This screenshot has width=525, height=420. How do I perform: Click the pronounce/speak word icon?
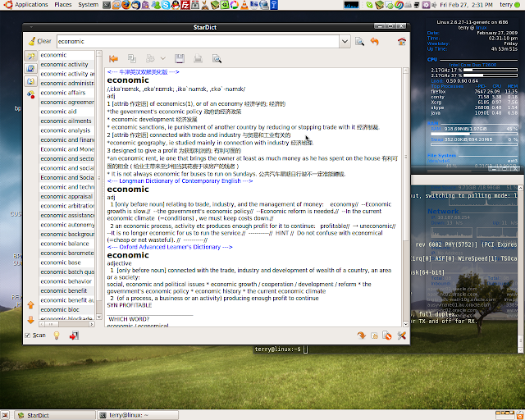[x=150, y=59]
